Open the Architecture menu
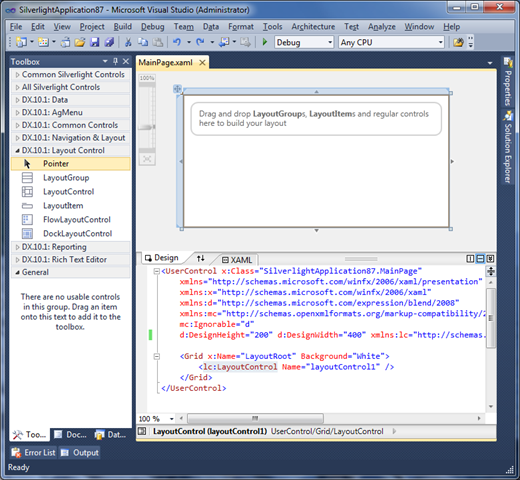This screenshot has height=480, width=520. (x=313, y=27)
